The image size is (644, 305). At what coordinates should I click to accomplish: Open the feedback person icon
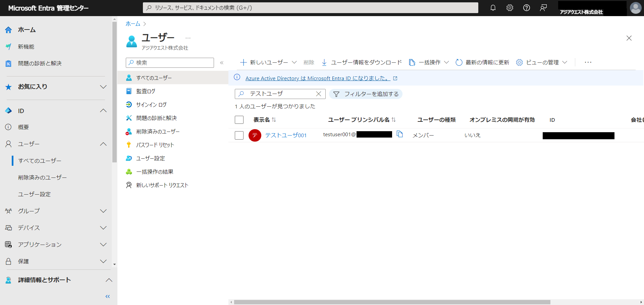(x=543, y=8)
